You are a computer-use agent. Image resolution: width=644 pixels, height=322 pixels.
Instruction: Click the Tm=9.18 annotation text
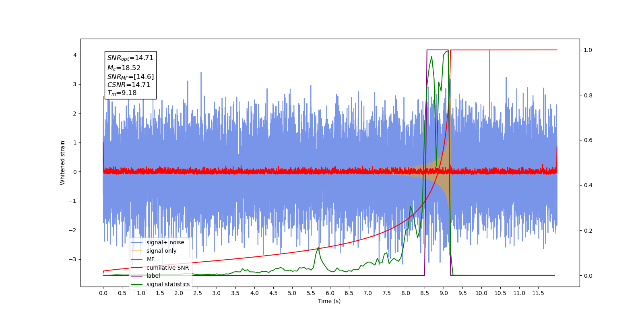(122, 93)
